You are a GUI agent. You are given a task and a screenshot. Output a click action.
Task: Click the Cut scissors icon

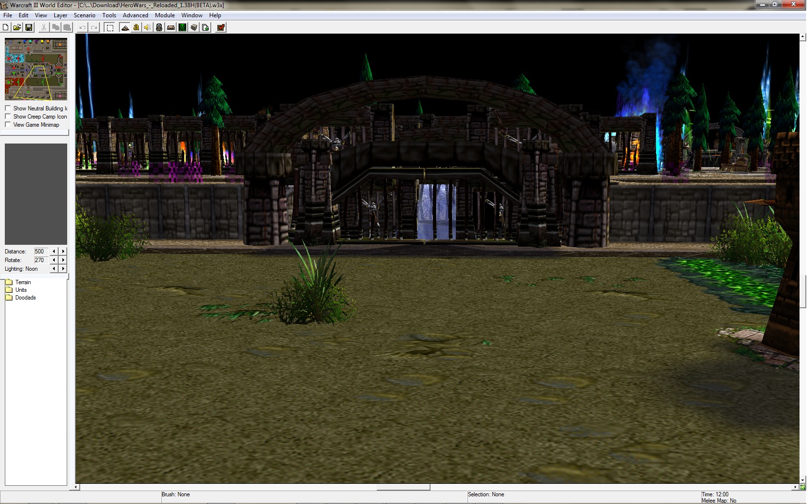pos(44,27)
